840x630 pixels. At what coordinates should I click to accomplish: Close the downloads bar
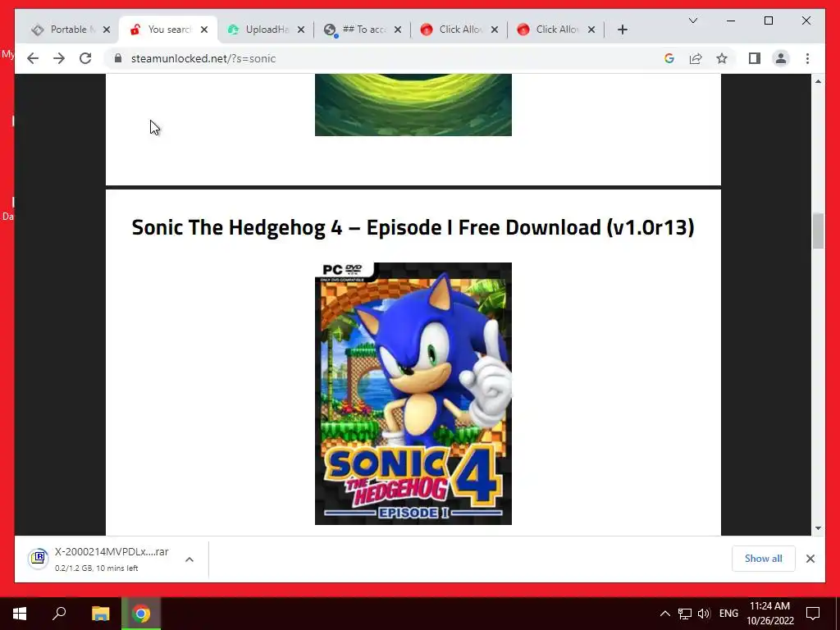(810, 558)
